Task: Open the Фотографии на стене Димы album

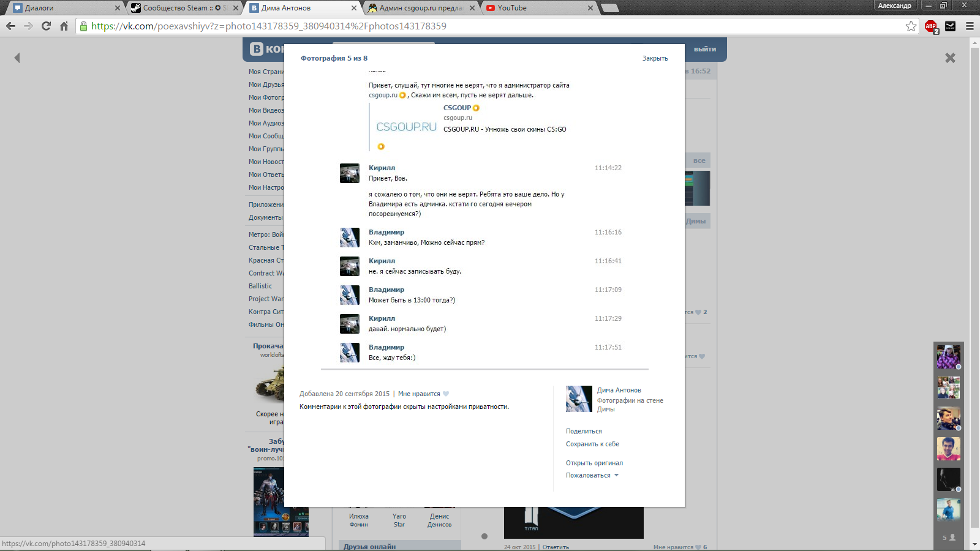Action: [630, 405]
